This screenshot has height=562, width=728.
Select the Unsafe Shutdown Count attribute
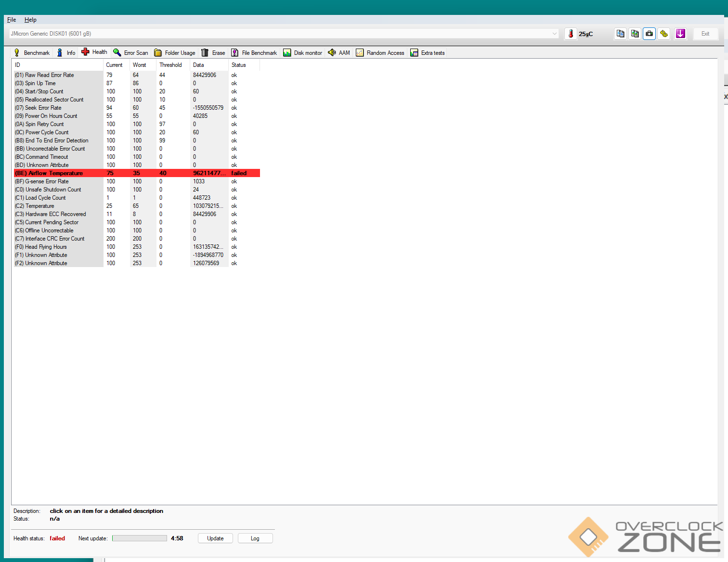pyautogui.click(x=137, y=190)
